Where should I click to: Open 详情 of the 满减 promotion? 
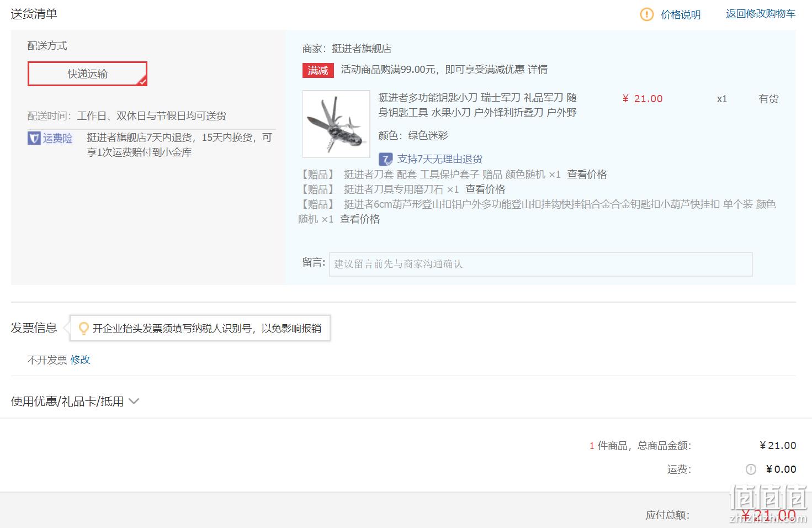(x=538, y=70)
